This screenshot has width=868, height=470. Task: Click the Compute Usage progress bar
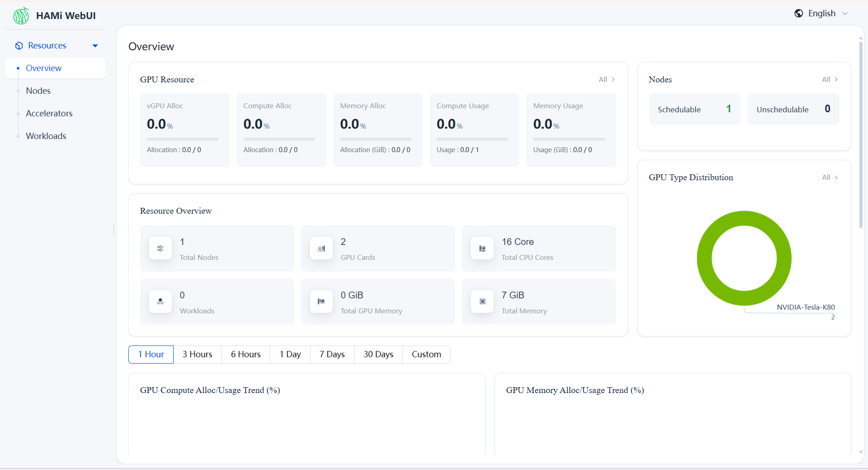[x=472, y=139]
